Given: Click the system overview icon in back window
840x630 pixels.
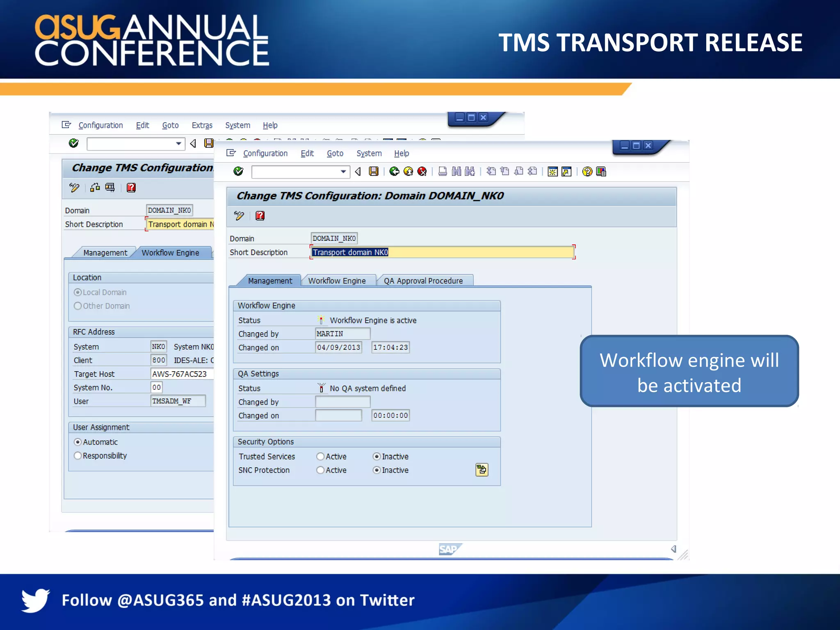Looking at the screenshot, I should pos(110,187).
